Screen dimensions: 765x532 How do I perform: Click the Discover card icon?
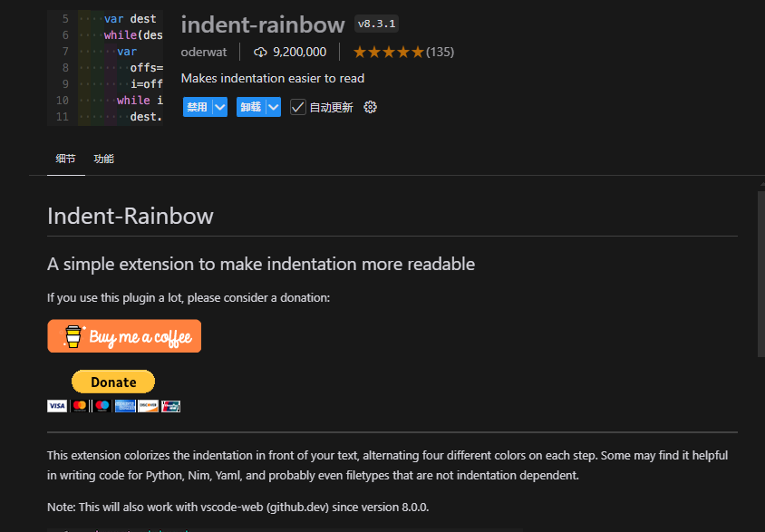(148, 406)
